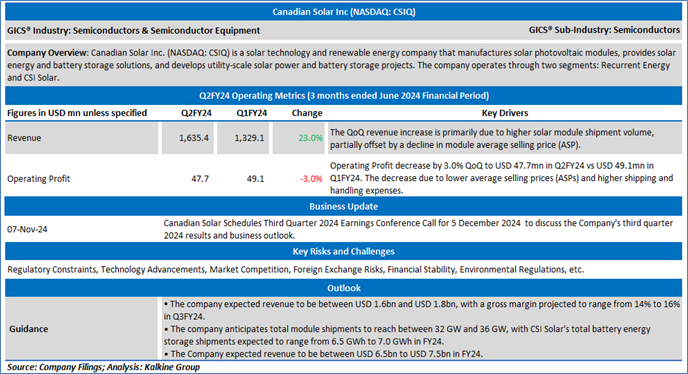Select the Operating Profit row label

pyautogui.click(x=39, y=179)
